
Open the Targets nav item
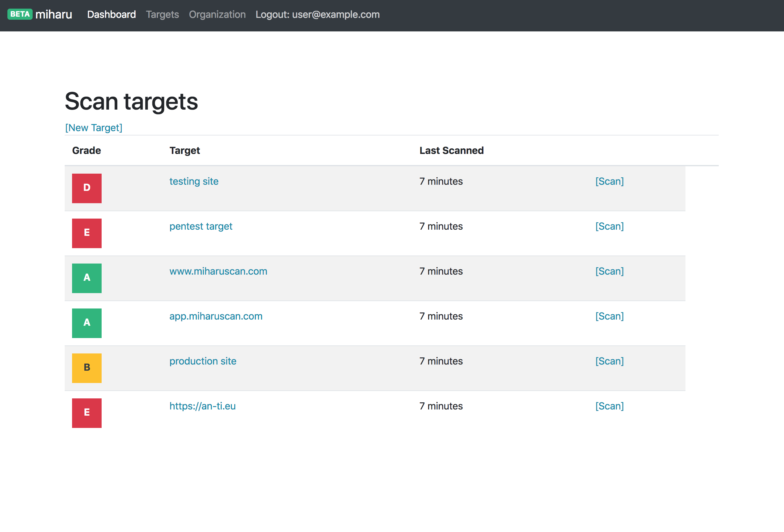162,14
